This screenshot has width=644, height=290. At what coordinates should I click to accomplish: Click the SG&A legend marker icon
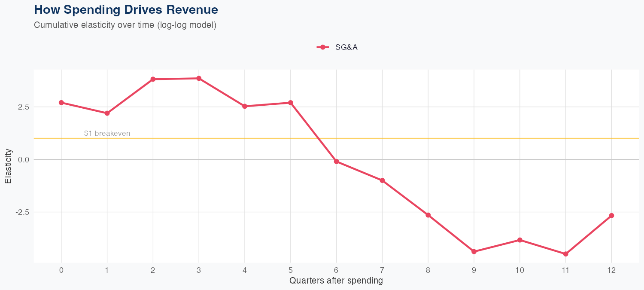[323, 47]
